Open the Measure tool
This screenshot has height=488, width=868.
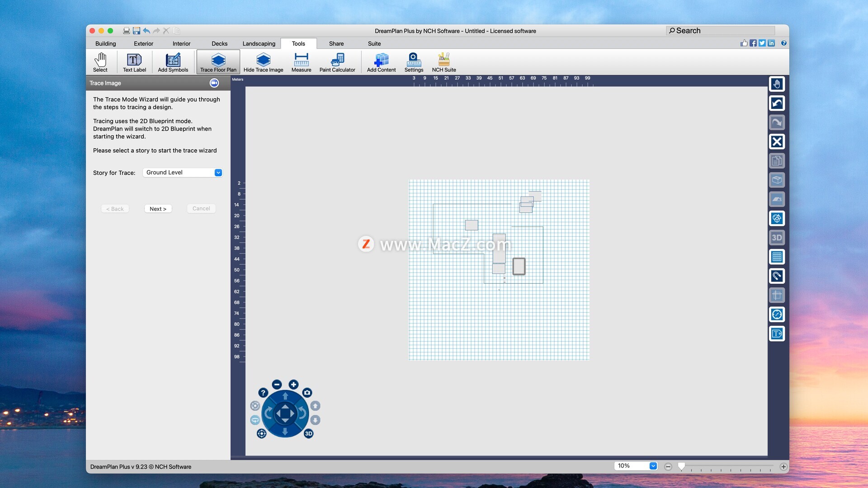301,62
